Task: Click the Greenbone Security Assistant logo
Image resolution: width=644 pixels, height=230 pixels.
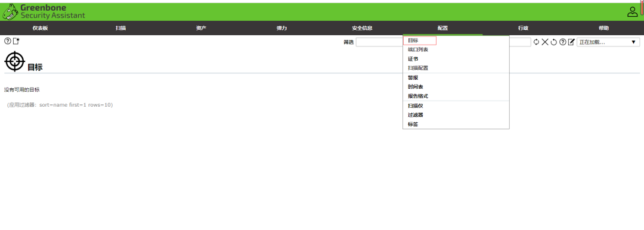Action: coord(44,12)
